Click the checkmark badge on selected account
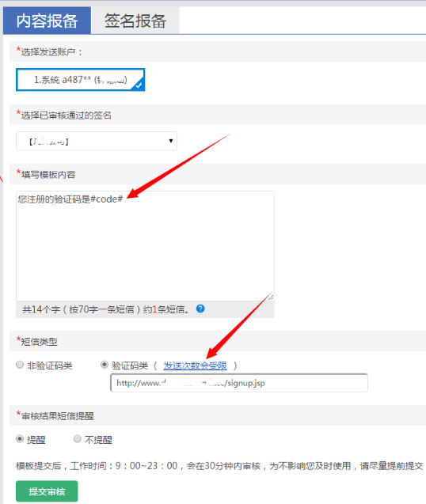This screenshot has width=426, height=504. (139, 85)
